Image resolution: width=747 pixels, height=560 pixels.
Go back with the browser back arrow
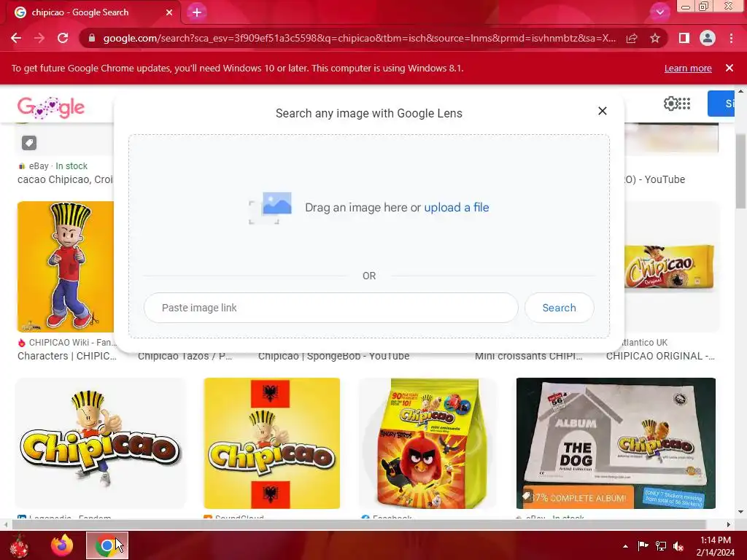point(16,38)
